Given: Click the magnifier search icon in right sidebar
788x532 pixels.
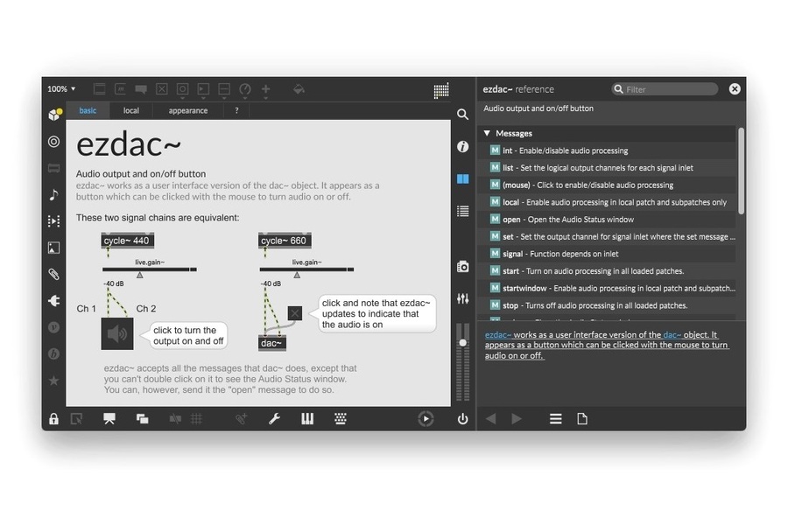Looking at the screenshot, I should coord(463,115).
